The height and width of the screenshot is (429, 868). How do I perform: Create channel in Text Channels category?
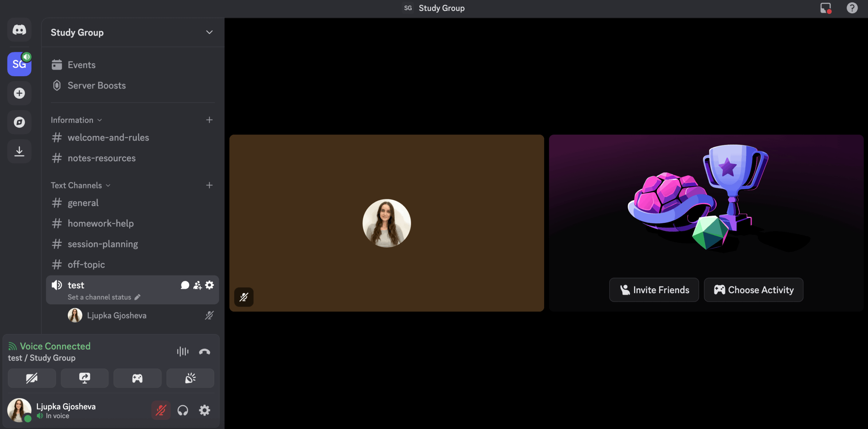click(x=209, y=185)
